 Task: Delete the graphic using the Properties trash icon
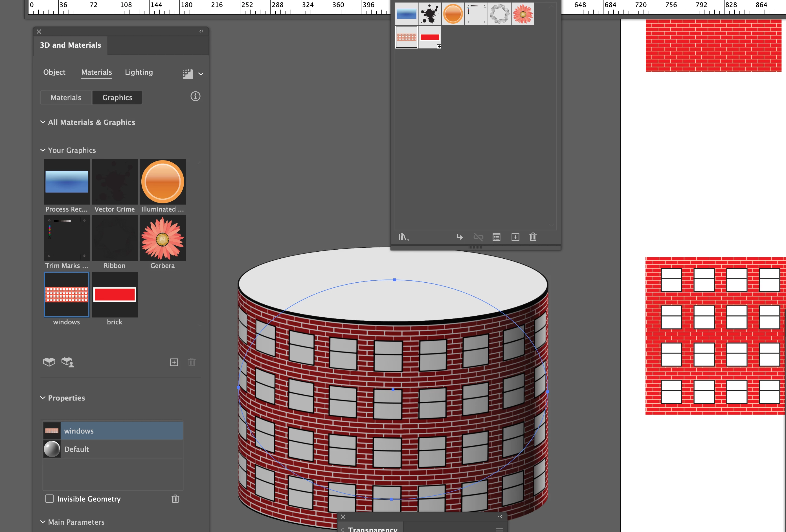pyautogui.click(x=175, y=498)
